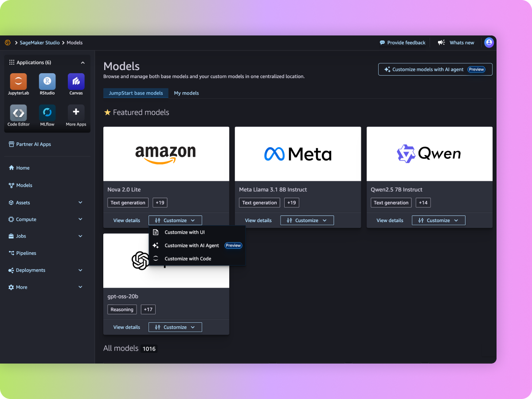Viewport: 532px width, 399px height.
Task: Click the Qwen logo thumbnail
Action: [429, 154]
